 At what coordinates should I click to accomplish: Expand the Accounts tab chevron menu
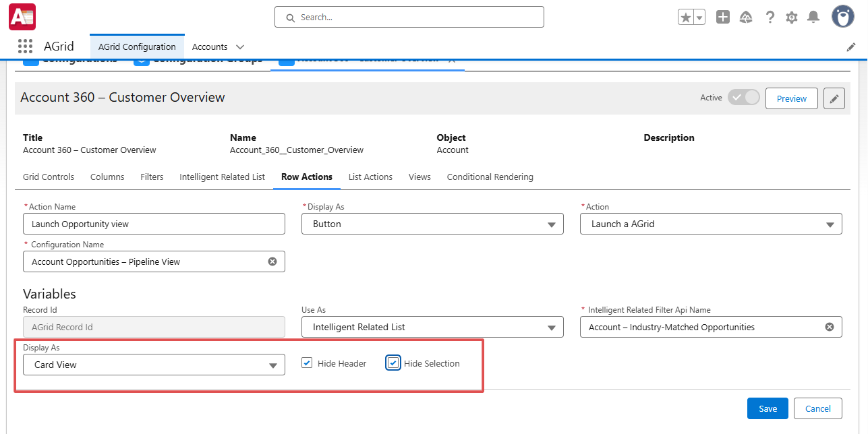tap(240, 47)
